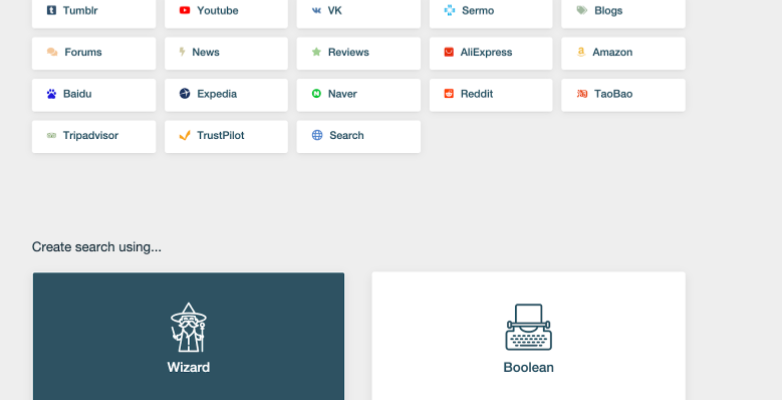Click the Sermo cross icon
The image size is (782, 400).
[x=449, y=10]
